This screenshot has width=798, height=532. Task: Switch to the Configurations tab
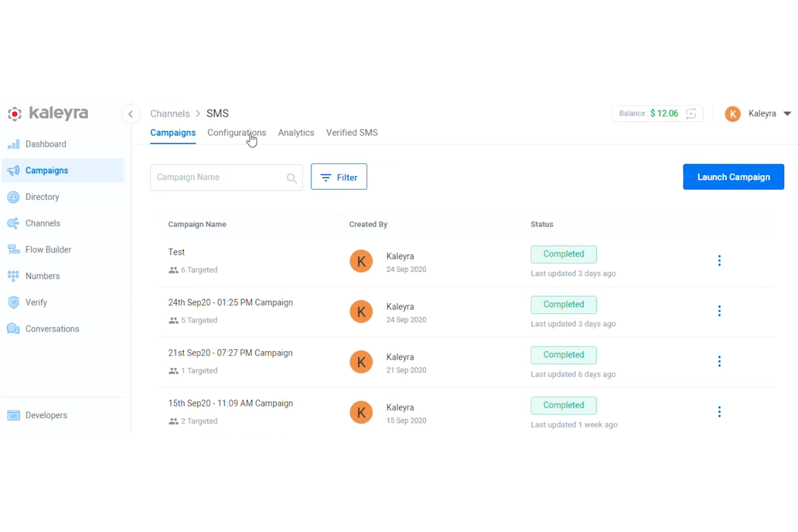pos(236,133)
